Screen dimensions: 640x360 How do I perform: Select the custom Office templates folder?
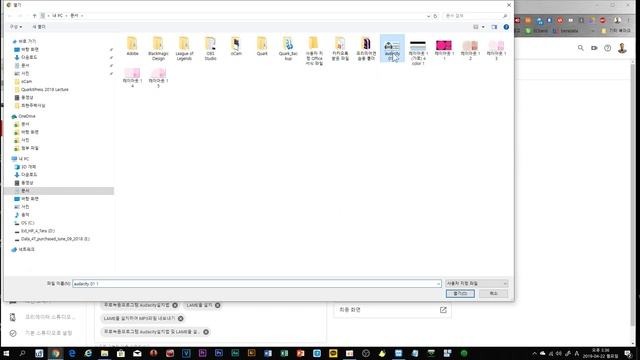314,51
